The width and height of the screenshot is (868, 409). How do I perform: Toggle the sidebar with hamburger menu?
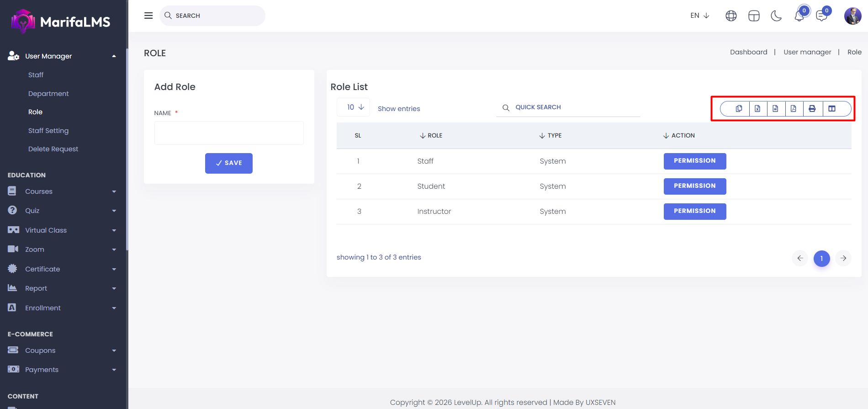tap(148, 16)
